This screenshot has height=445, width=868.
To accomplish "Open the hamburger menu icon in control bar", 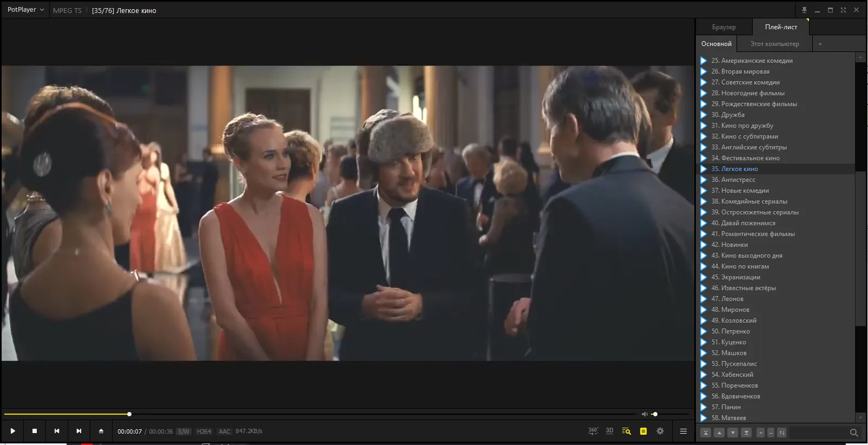I will click(683, 431).
